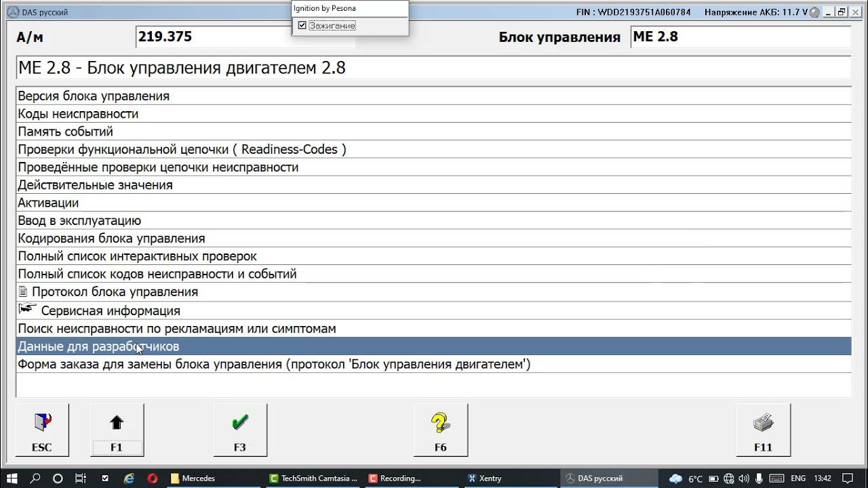Open Протокол блока управления row
Viewport: 868px width, 488px height.
click(x=434, y=292)
